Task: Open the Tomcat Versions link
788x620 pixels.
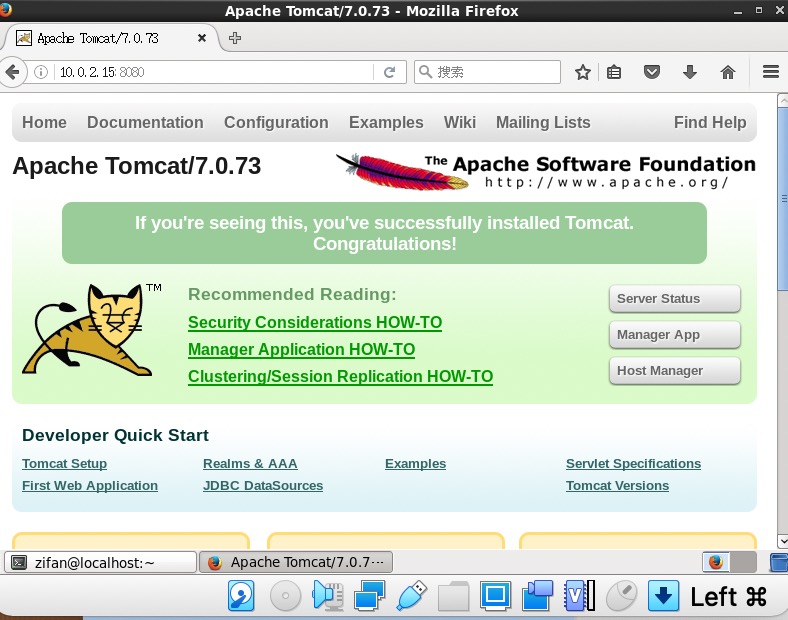Action: pyautogui.click(x=617, y=486)
